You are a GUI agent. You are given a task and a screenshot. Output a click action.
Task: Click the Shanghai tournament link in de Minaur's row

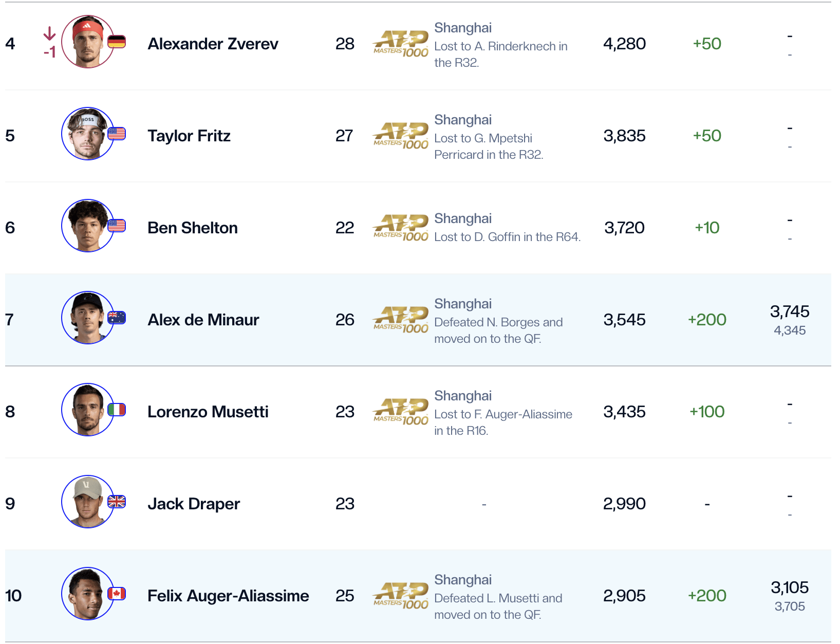[462, 304]
